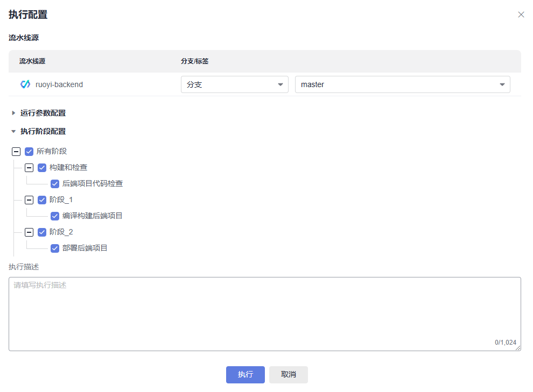This screenshot has height=392, width=533.
Task: Uncheck the 构建和检查 checkbox
Action: (x=42, y=168)
